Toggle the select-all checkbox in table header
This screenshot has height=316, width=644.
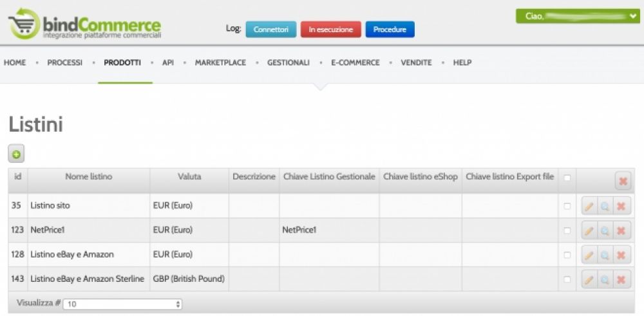pyautogui.click(x=567, y=178)
